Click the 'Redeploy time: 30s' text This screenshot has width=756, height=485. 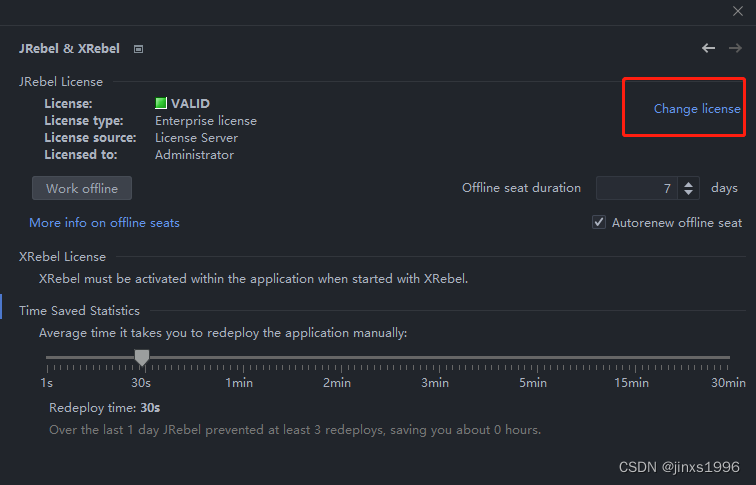pyautogui.click(x=105, y=408)
